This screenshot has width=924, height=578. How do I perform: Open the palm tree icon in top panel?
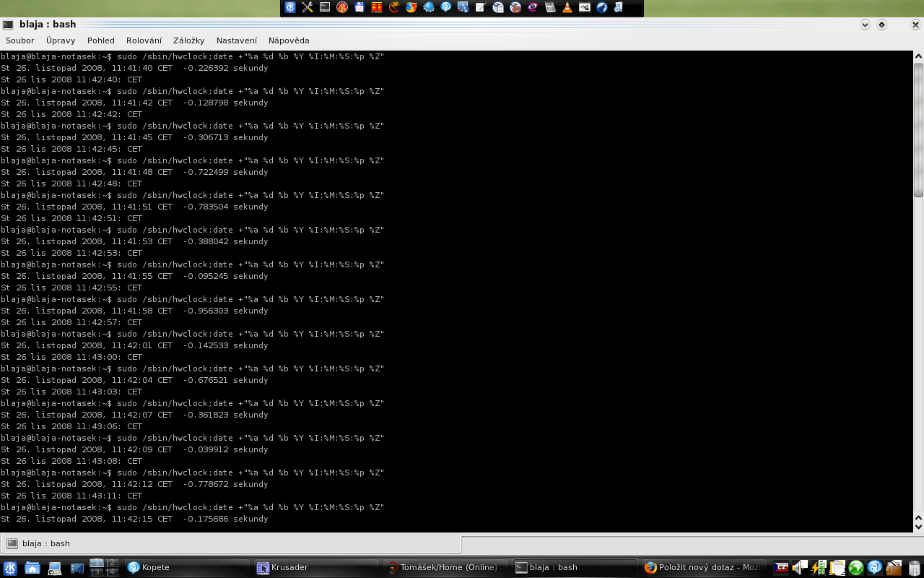pos(394,7)
